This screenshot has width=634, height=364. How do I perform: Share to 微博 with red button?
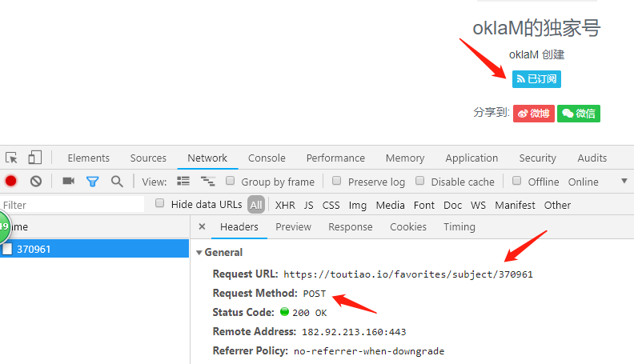534,114
